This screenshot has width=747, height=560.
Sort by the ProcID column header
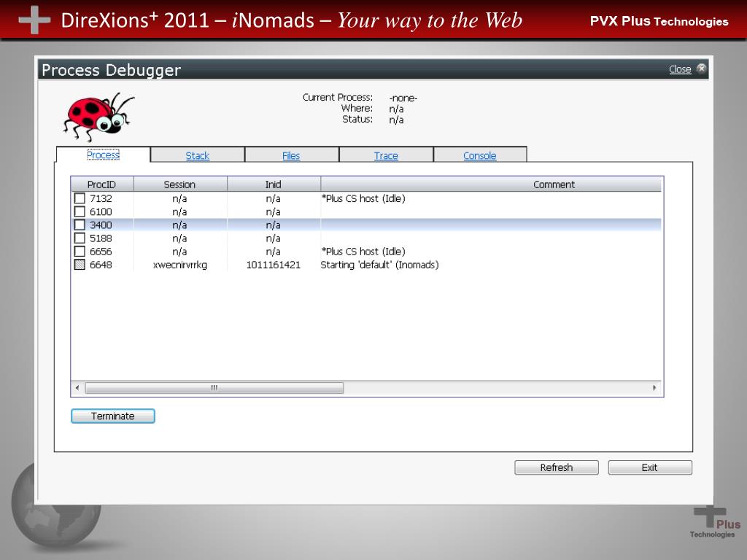[x=102, y=184]
